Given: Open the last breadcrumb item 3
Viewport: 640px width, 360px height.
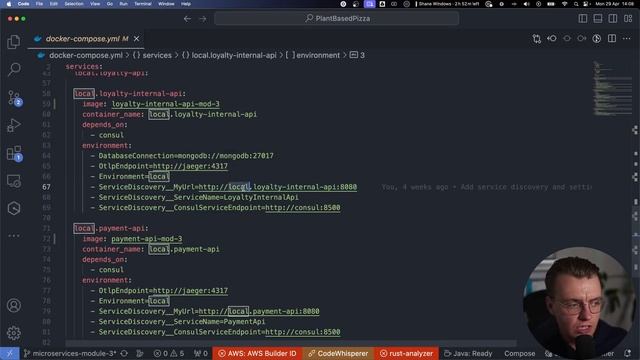Looking at the screenshot, I should pyautogui.click(x=357, y=55).
